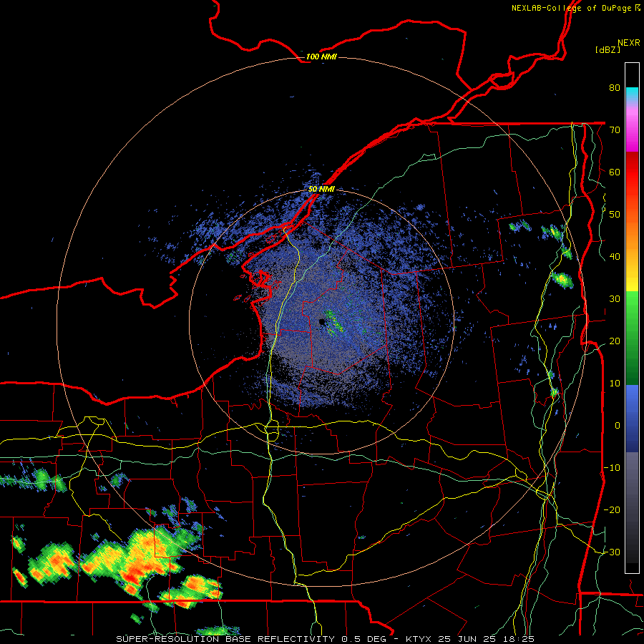The width and height of the screenshot is (644, 644).
Task: Select the 0 value on the dBZ scale
Action: click(x=618, y=426)
